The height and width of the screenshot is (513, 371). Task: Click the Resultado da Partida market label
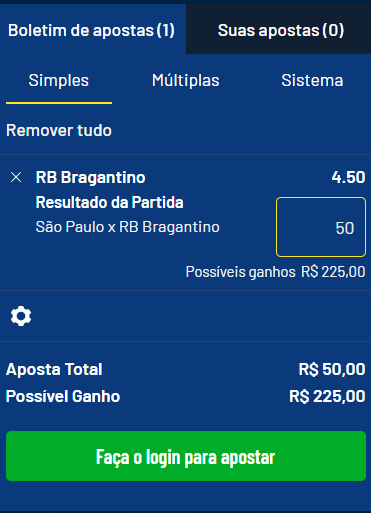(x=109, y=202)
